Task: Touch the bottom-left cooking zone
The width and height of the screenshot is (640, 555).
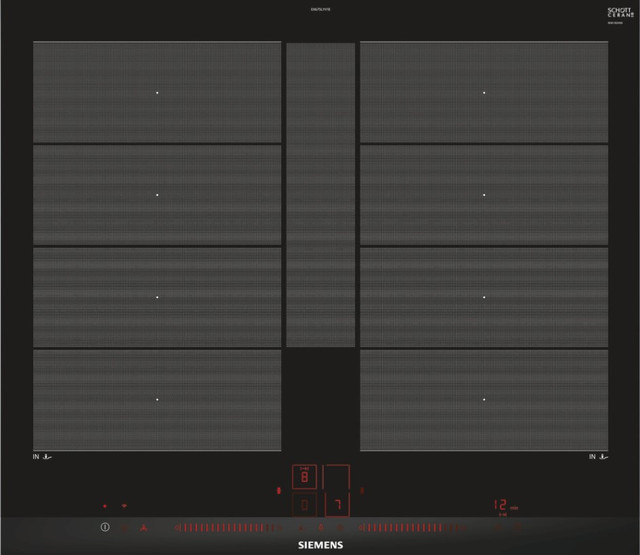Action: tap(157, 400)
